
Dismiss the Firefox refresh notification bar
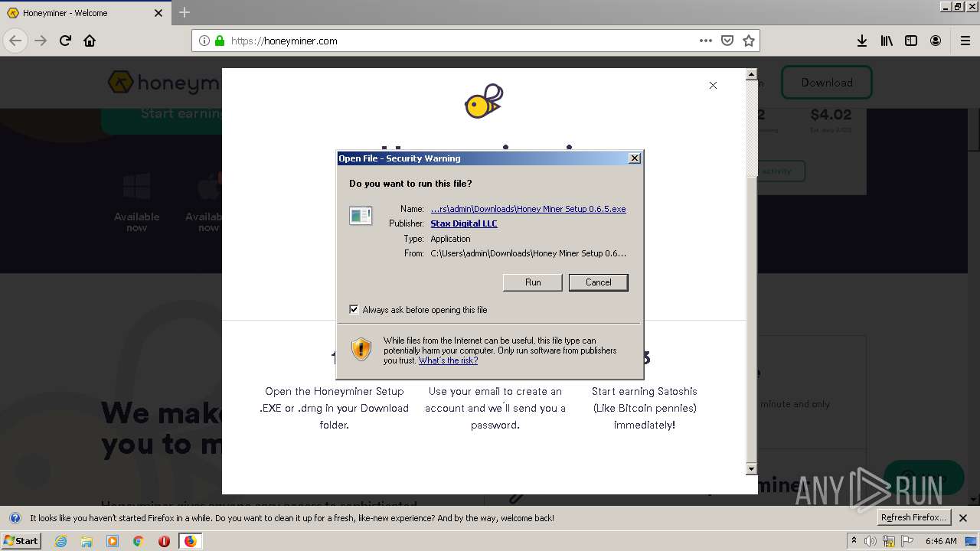tap(963, 518)
